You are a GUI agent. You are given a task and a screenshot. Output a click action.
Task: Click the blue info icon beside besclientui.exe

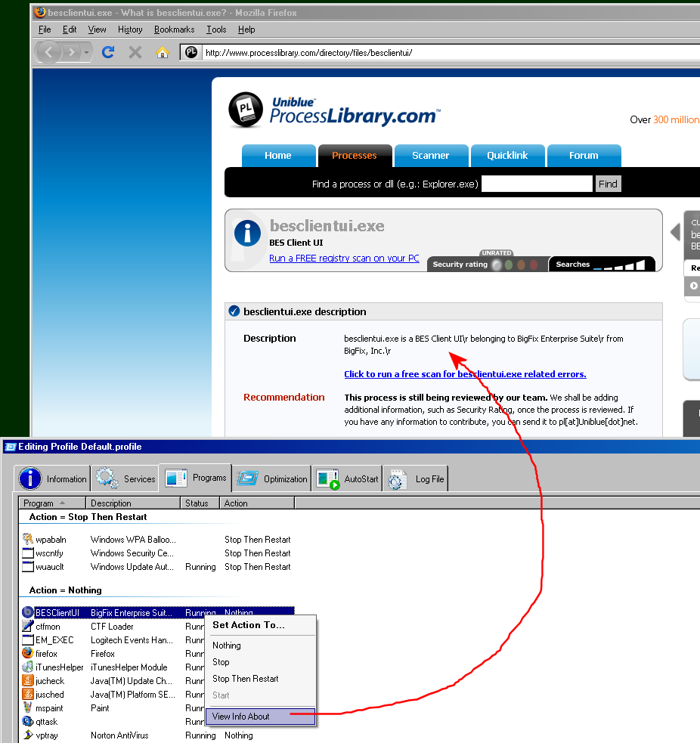(247, 233)
